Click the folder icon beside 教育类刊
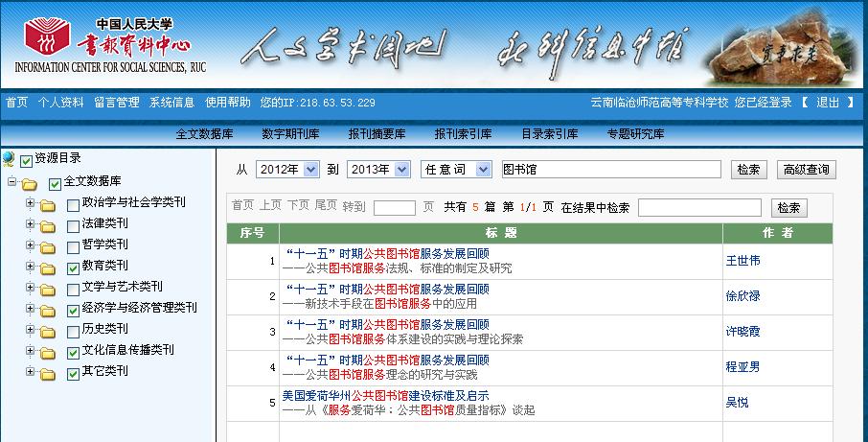 point(48,267)
